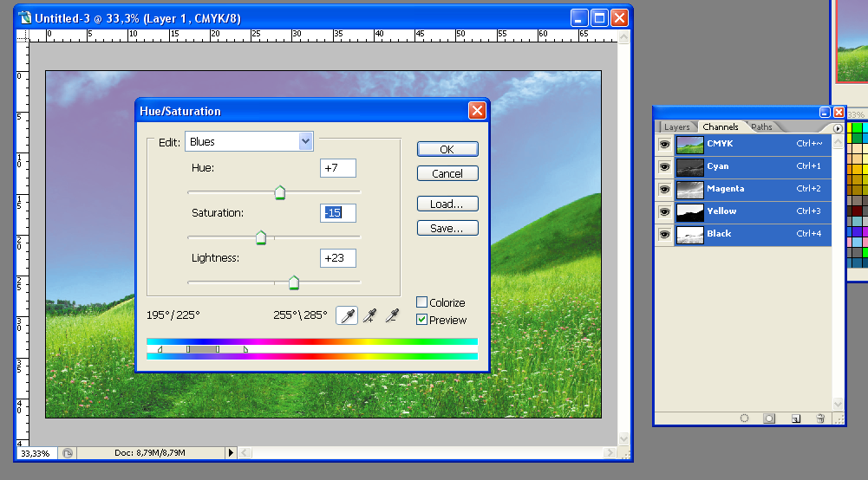
Task: Click the status bar document info icon
Action: [x=68, y=453]
